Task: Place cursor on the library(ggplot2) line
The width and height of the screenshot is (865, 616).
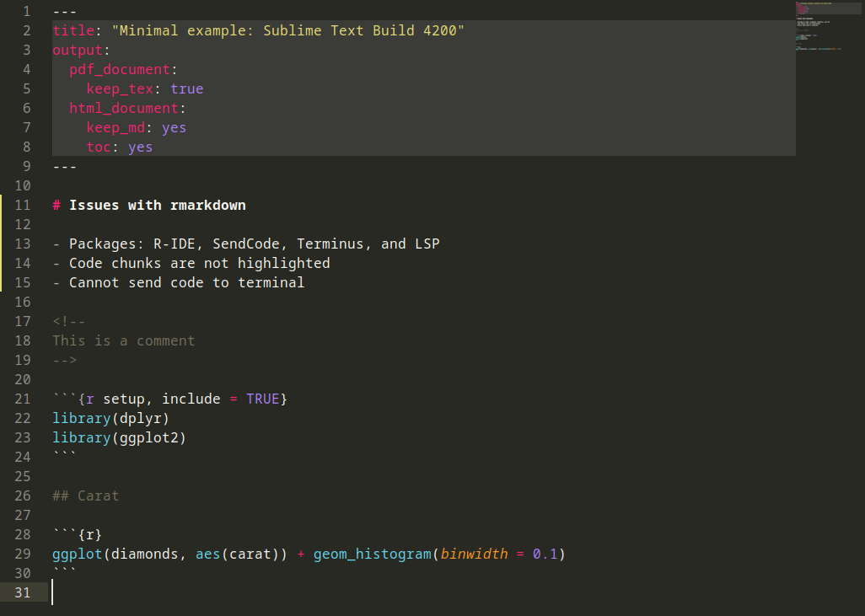Action: pos(119,438)
